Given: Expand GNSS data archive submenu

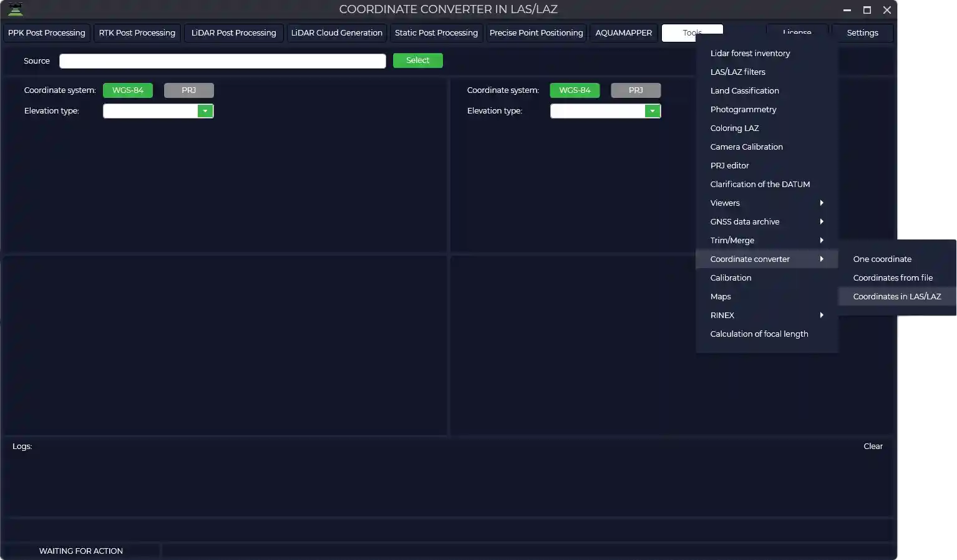Looking at the screenshot, I should pos(767,222).
